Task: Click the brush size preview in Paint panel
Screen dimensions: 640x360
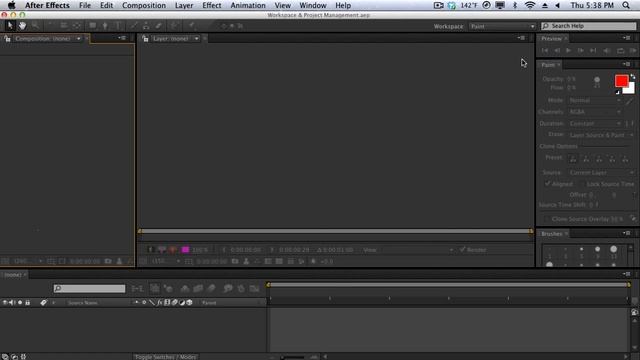Action: click(597, 82)
